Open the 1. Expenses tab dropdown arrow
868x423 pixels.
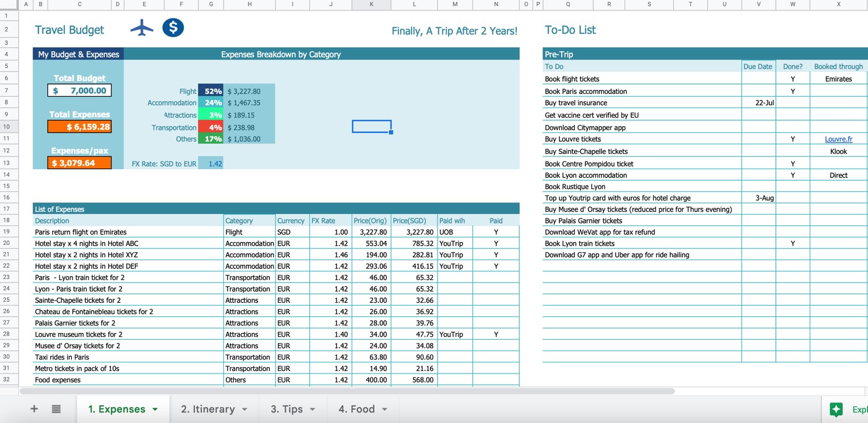pos(155,410)
